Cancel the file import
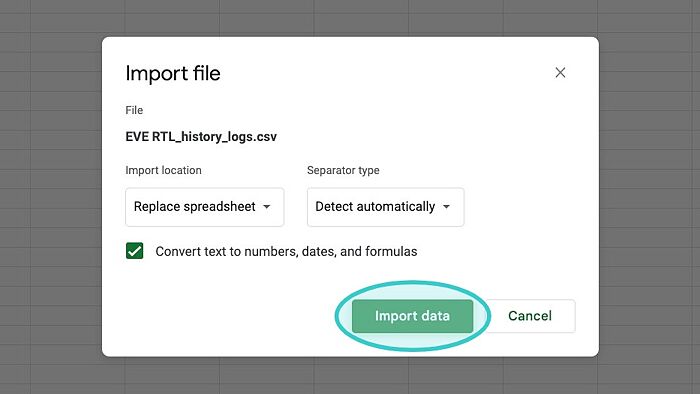This screenshot has height=394, width=700. 530,316
